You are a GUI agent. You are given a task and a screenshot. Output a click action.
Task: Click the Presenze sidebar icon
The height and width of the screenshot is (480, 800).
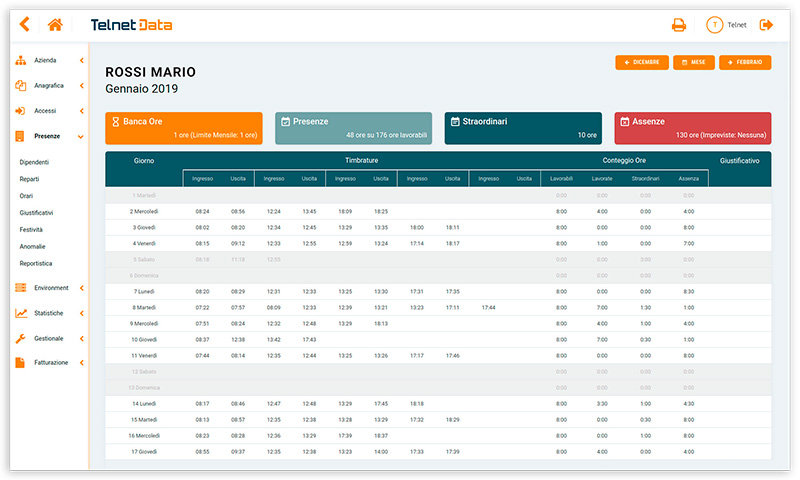coord(20,136)
